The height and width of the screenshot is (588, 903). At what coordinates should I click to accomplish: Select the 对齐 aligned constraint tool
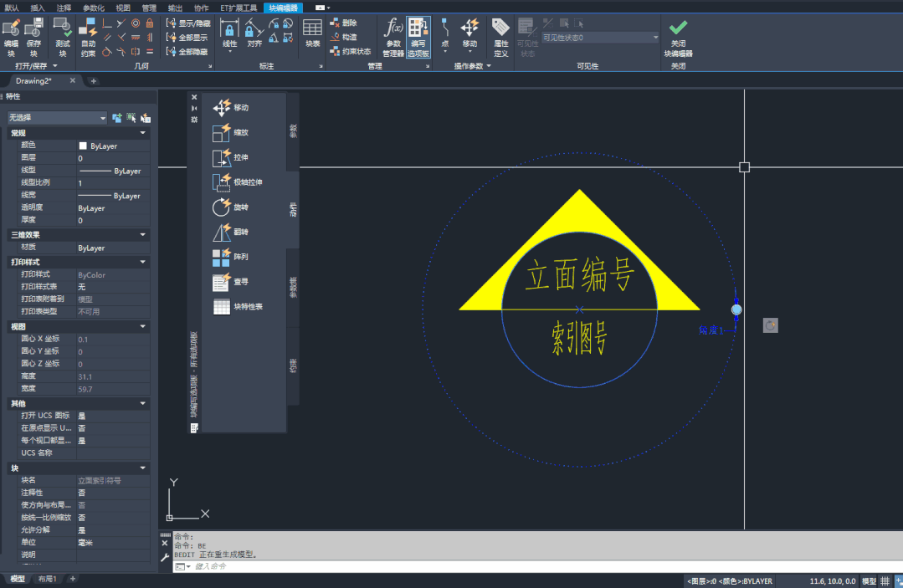point(254,34)
